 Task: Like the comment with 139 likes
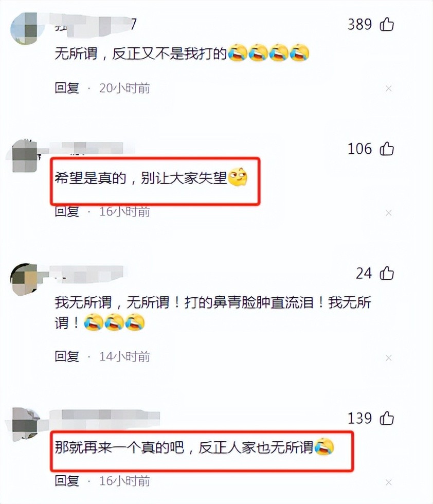click(x=387, y=418)
